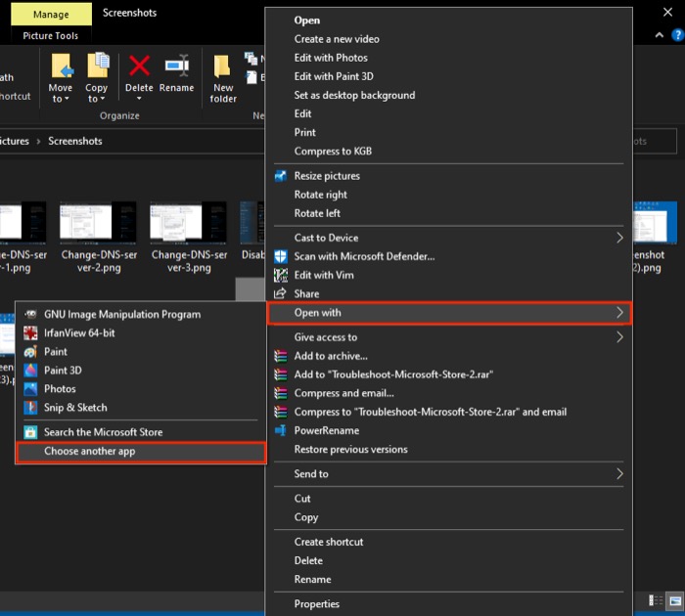This screenshot has width=685, height=616.
Task: Expand the Send to submenu
Action: pos(619,474)
